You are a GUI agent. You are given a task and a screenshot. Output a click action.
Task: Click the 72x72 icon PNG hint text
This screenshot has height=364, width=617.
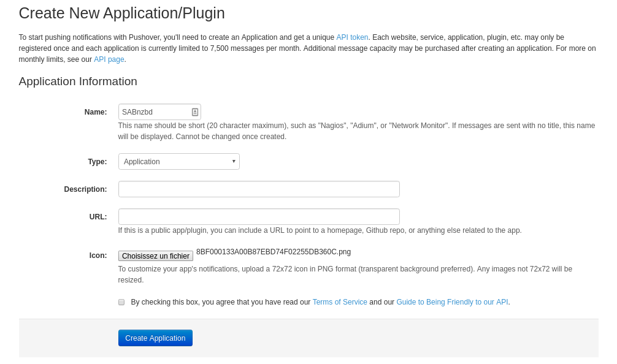pyautogui.click(x=345, y=275)
